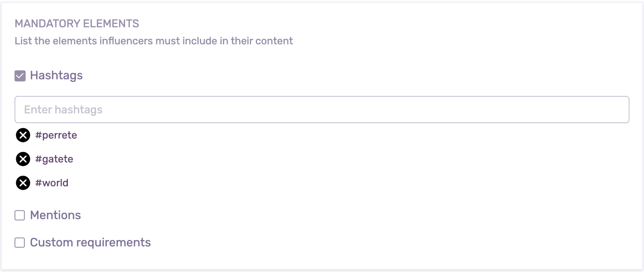Click the MANDATORY ELEMENTS section heading
644x272 pixels.
tap(77, 24)
